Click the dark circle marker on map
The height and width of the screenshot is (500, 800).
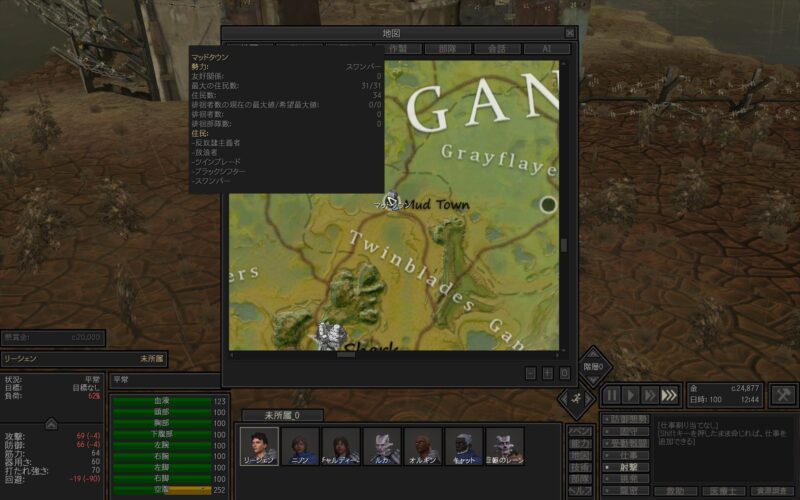(547, 205)
